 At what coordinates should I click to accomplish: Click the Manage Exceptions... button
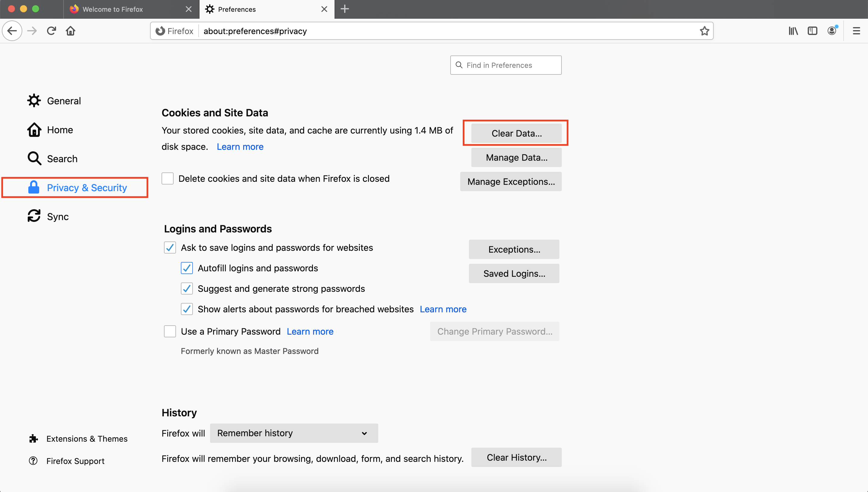coord(511,181)
